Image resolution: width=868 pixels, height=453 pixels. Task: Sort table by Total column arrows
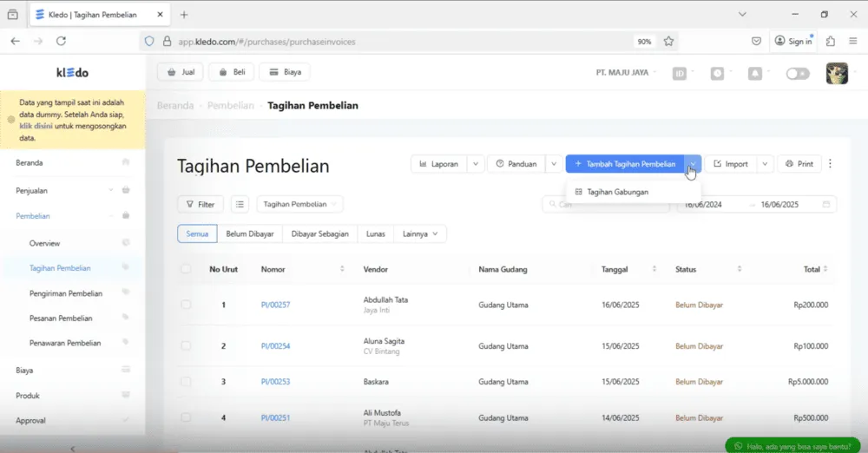coord(825,269)
